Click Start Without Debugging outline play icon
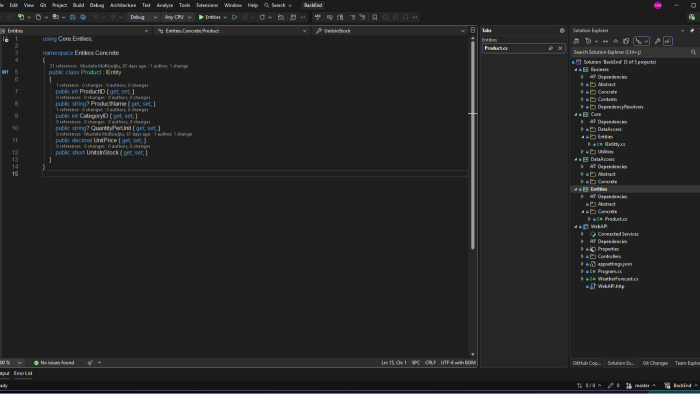 click(x=234, y=17)
